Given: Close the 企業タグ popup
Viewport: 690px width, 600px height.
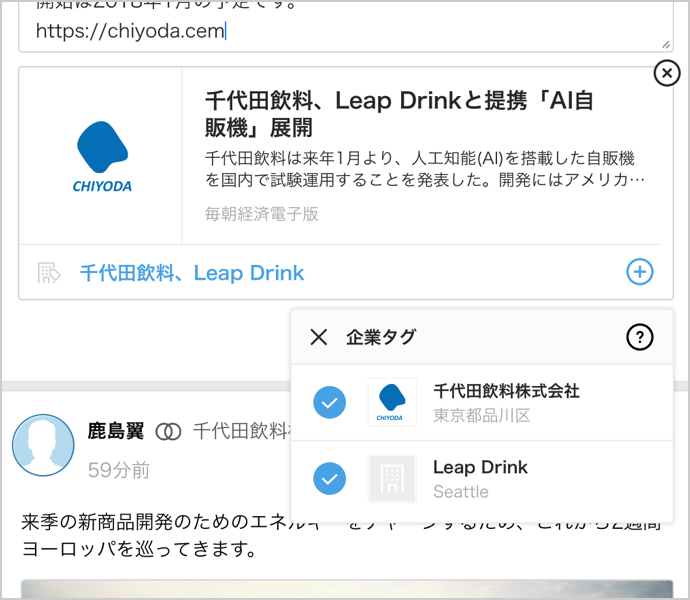Looking at the screenshot, I should (x=318, y=337).
